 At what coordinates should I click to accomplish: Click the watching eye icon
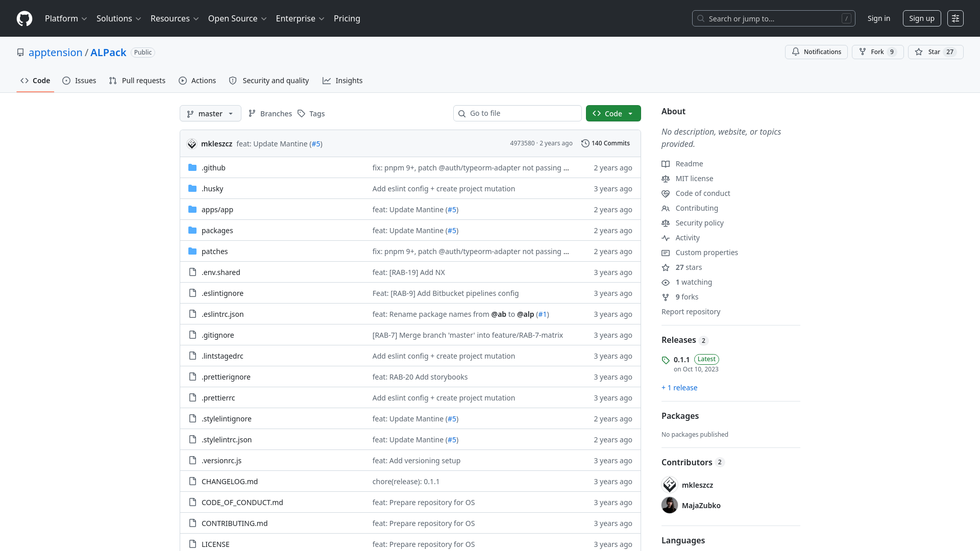point(666,282)
